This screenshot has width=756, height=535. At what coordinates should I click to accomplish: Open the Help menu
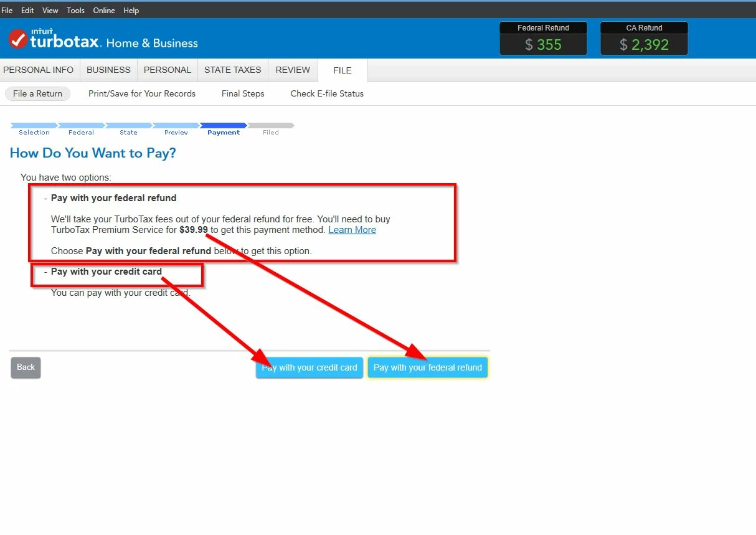(x=131, y=11)
